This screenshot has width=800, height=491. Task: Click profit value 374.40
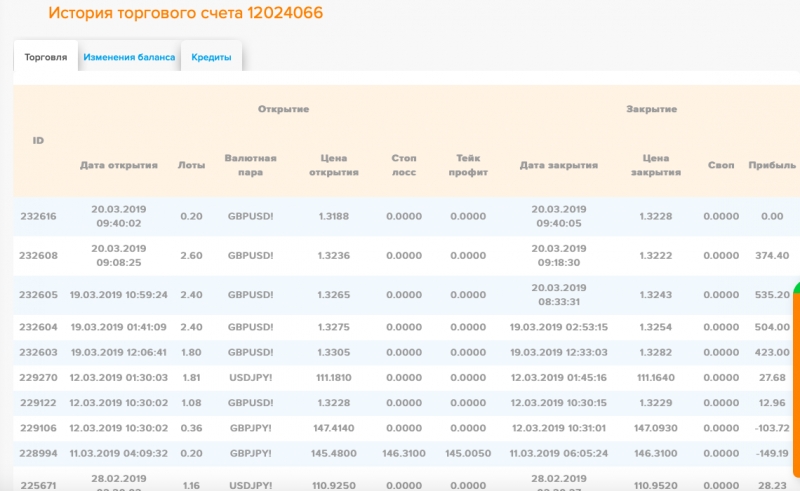[772, 255]
